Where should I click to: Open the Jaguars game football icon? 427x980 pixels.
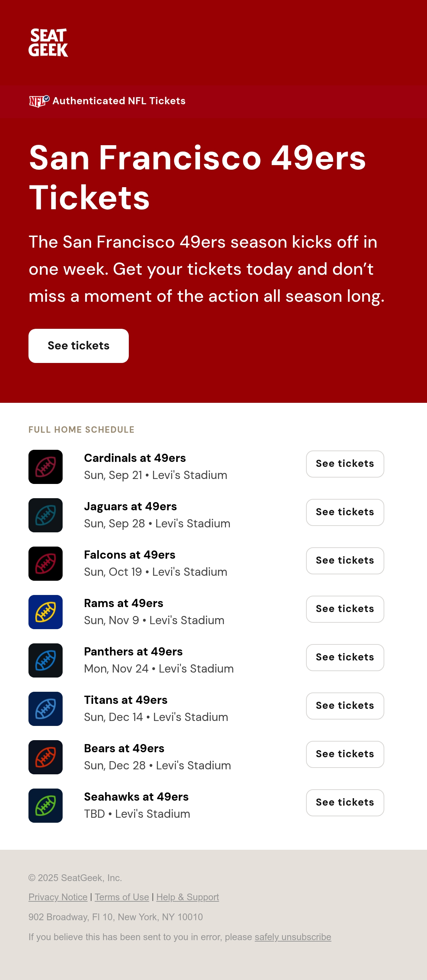[x=46, y=515]
